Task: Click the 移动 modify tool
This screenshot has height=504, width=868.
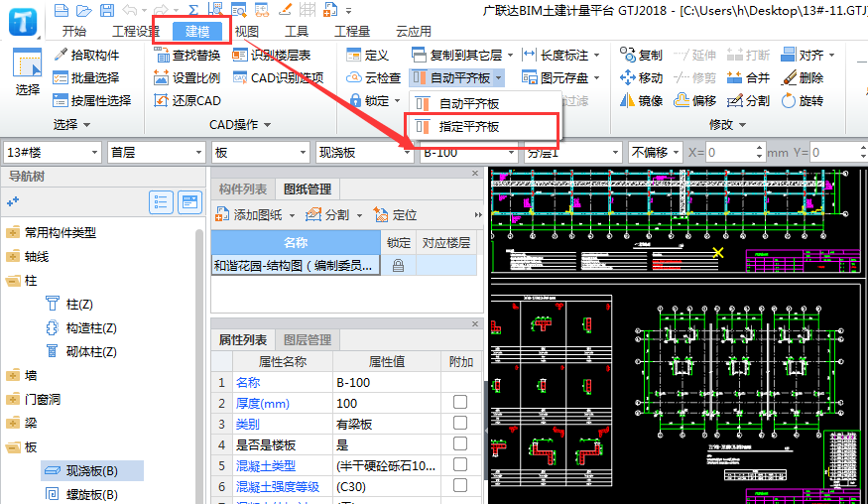Action: pos(641,77)
